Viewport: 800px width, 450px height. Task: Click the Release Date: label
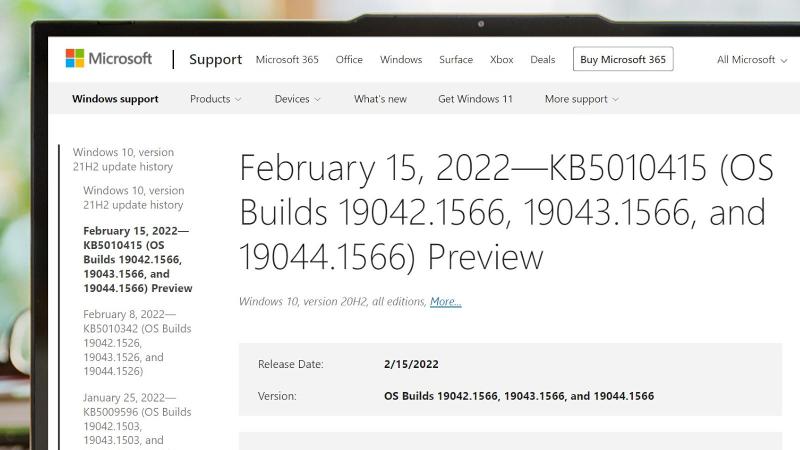291,364
